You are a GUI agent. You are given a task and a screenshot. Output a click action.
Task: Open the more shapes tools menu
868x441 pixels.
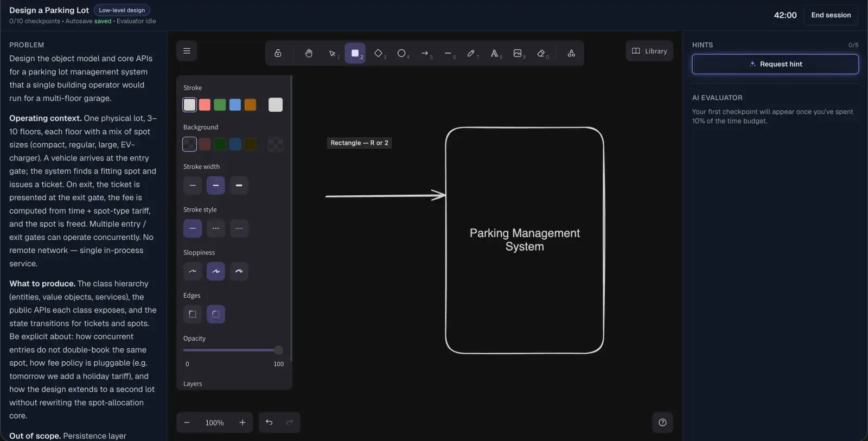point(571,53)
